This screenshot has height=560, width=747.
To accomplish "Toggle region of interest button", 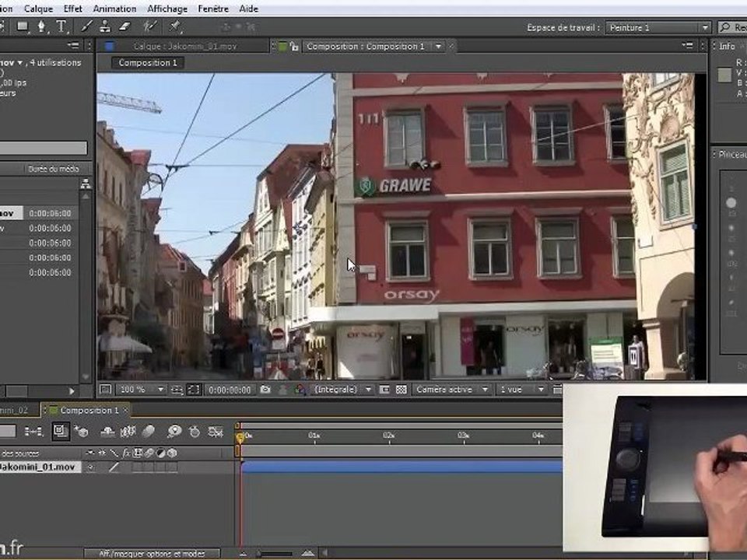I will click(x=385, y=390).
